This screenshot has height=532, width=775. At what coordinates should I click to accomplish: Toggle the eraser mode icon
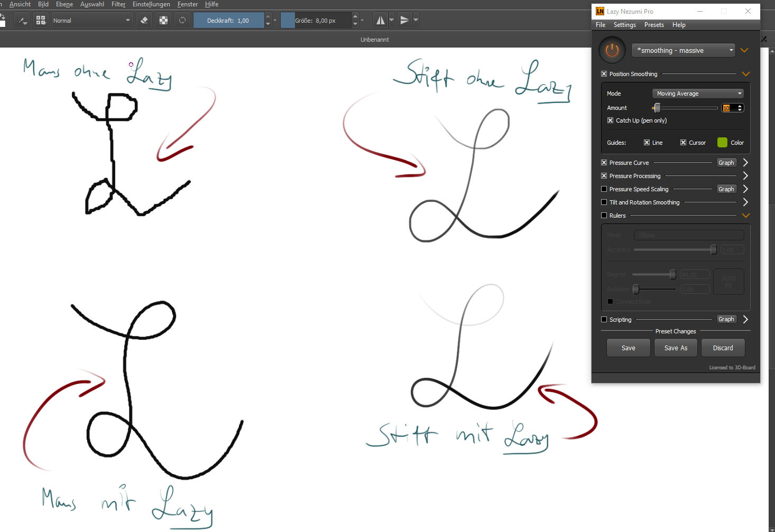click(144, 21)
